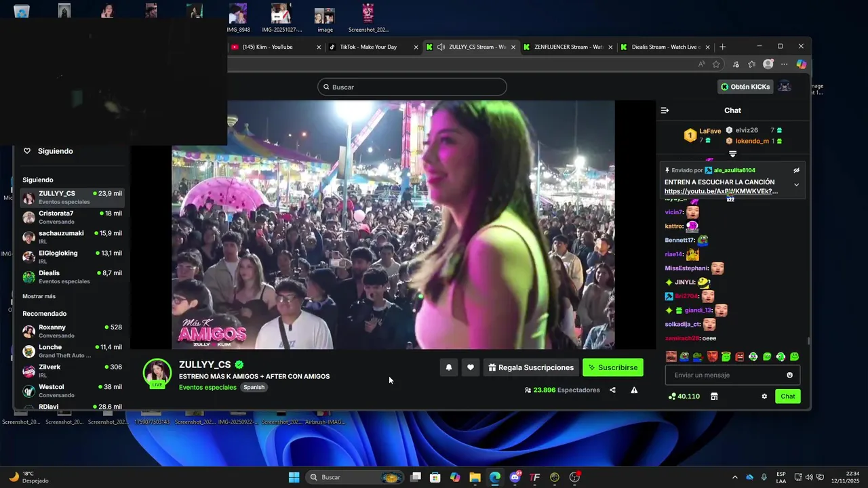The image size is (868, 488).
Task: Report the stream via the warning triangle icon
Action: coord(634,390)
